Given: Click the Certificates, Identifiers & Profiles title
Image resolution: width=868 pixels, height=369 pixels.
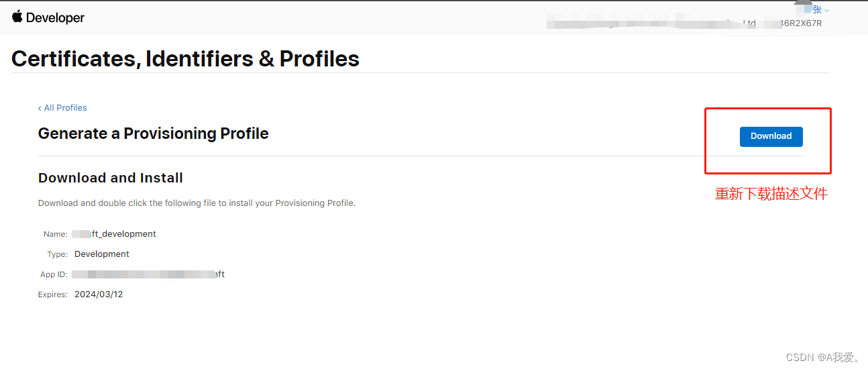Looking at the screenshot, I should [x=185, y=59].
